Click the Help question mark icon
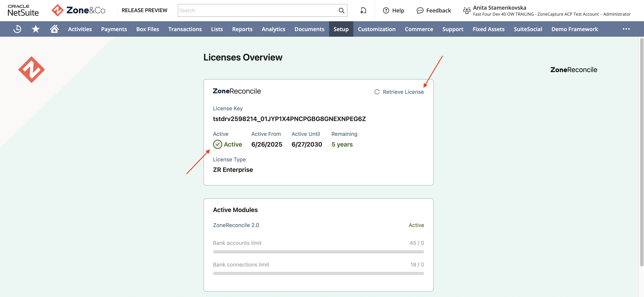Image resolution: width=644 pixels, height=297 pixels. 386,11
